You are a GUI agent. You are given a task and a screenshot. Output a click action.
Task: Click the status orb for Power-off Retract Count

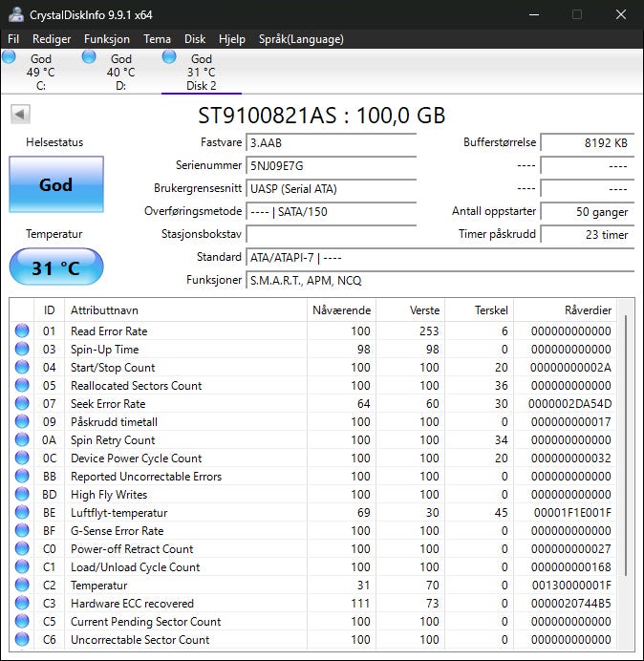[x=22, y=548]
